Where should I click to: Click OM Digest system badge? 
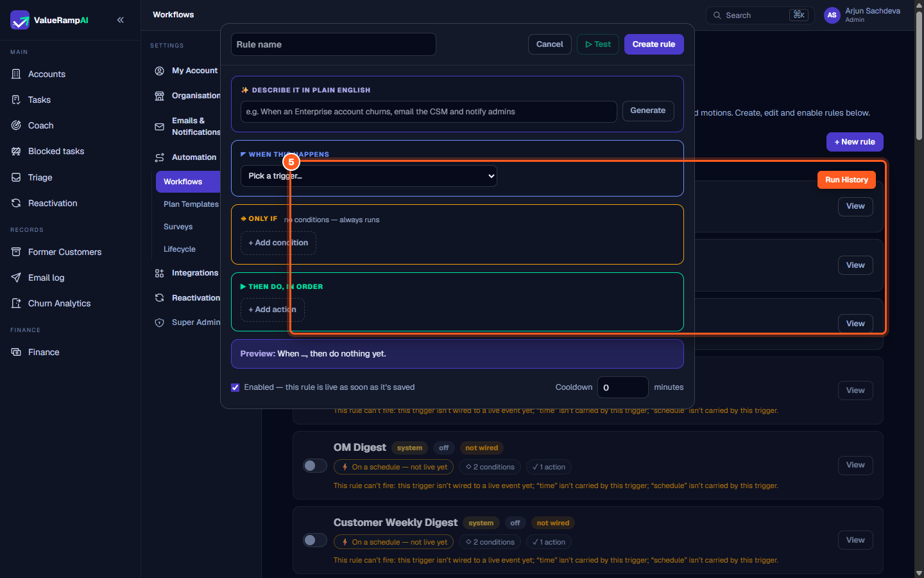click(409, 448)
